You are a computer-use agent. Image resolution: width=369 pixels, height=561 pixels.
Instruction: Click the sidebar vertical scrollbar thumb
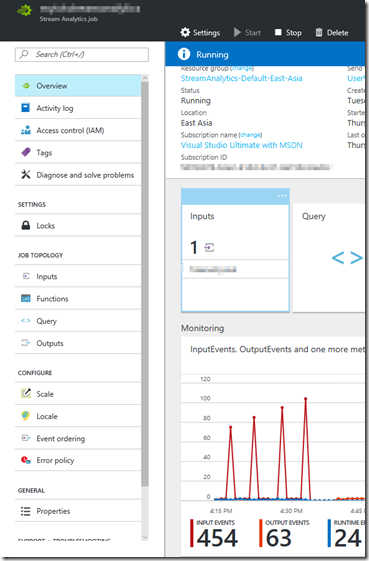coord(145,283)
